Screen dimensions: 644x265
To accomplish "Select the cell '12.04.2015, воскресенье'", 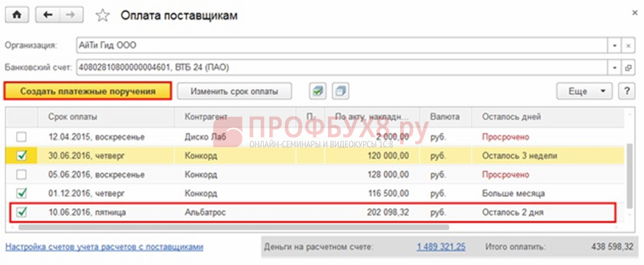I will click(106, 137).
